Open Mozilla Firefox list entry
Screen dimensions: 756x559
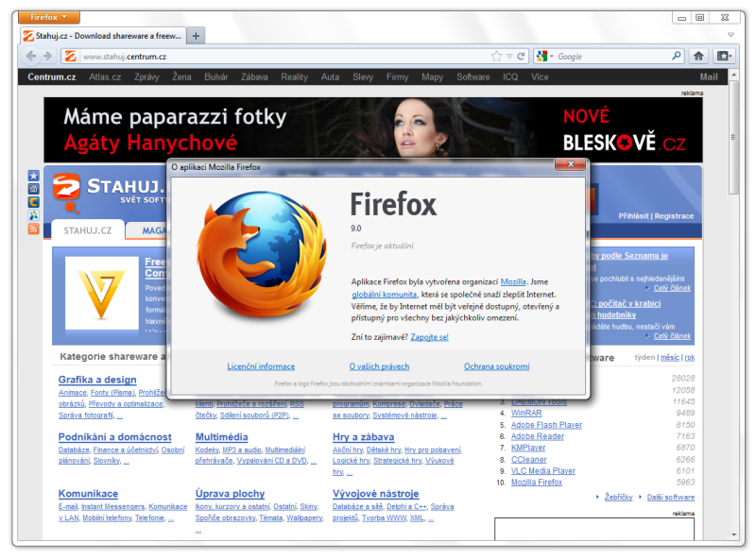tap(537, 483)
